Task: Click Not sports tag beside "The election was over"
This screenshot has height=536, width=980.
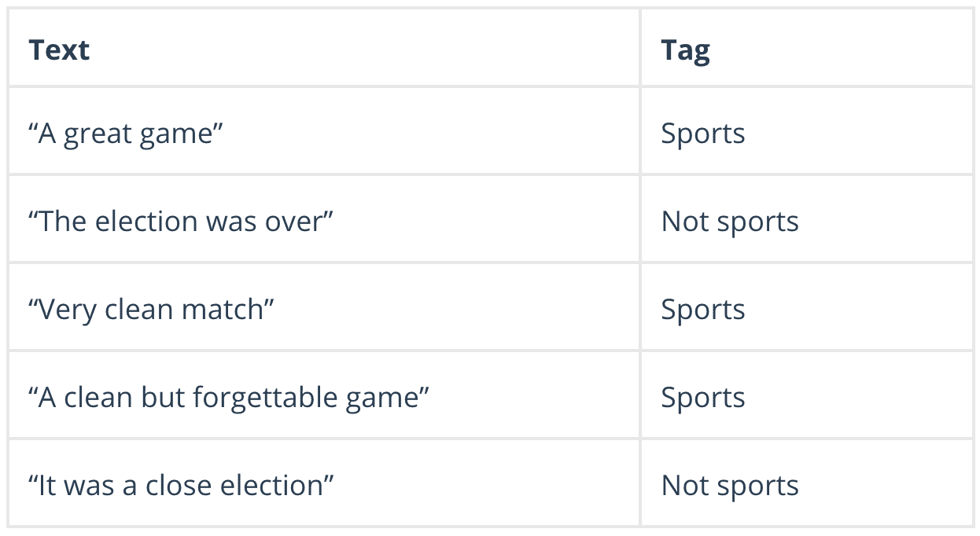Action: click(x=730, y=222)
